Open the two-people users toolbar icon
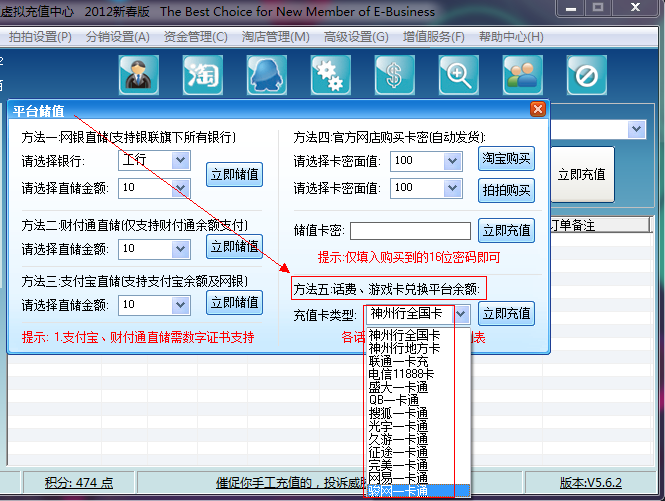Image resolution: width=665 pixels, height=501 pixels. pyautogui.click(x=523, y=74)
